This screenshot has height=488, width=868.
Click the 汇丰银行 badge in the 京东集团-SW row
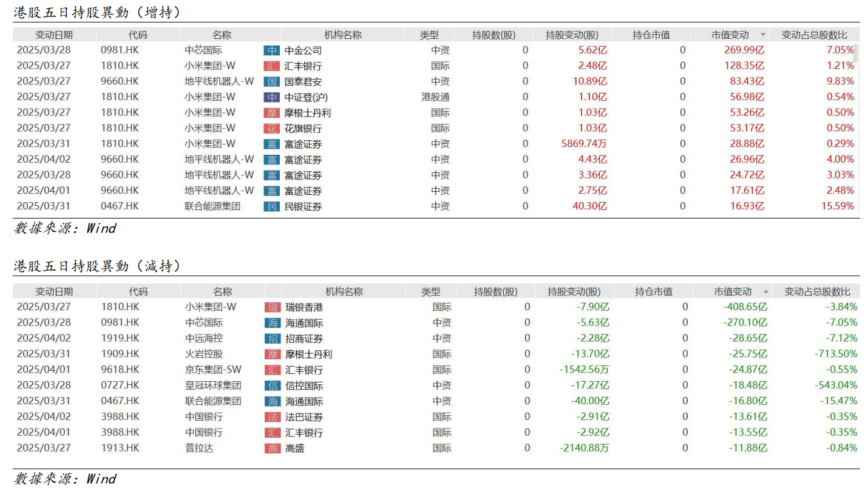click(x=273, y=370)
